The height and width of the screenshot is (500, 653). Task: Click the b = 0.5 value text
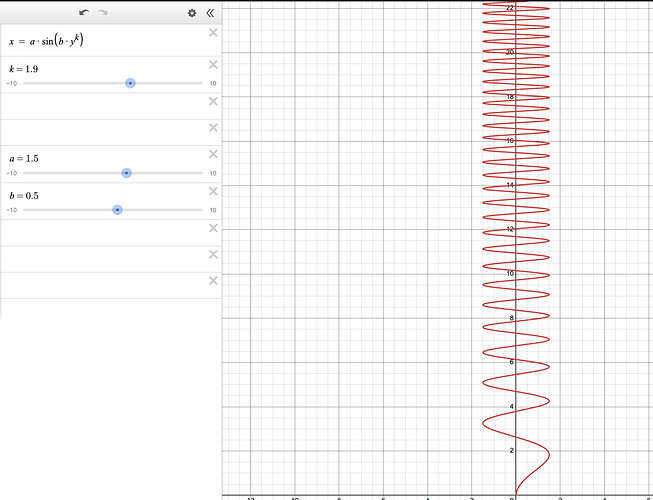click(x=24, y=196)
